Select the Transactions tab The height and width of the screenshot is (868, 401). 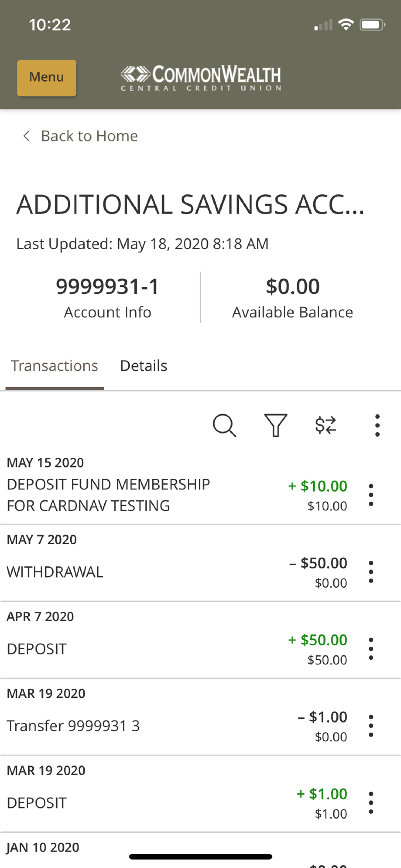[55, 366]
